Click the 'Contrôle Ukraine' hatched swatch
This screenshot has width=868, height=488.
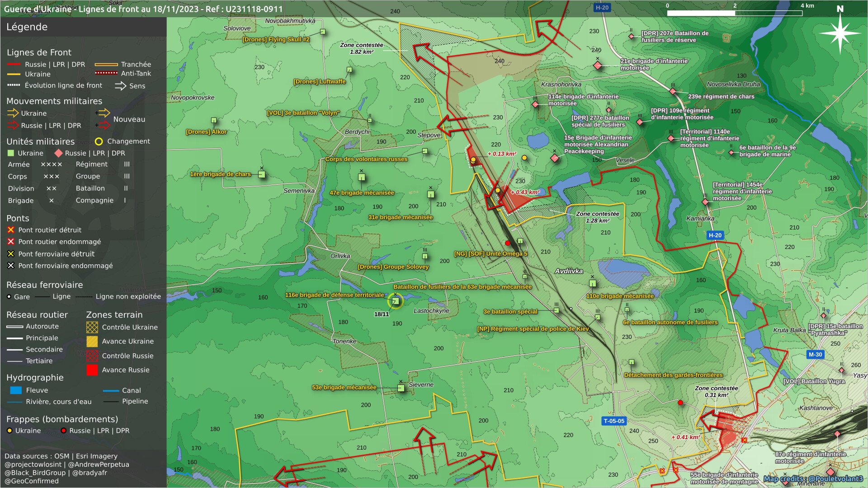(x=92, y=327)
